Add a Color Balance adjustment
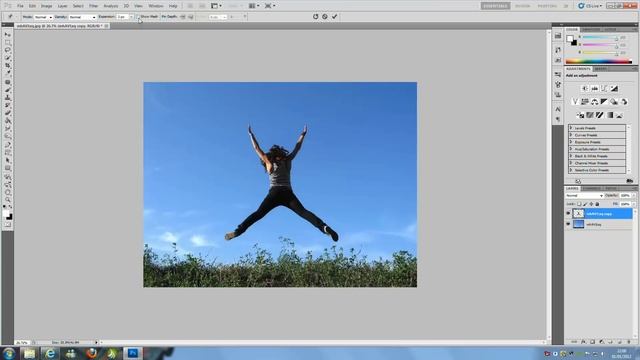 (x=595, y=102)
